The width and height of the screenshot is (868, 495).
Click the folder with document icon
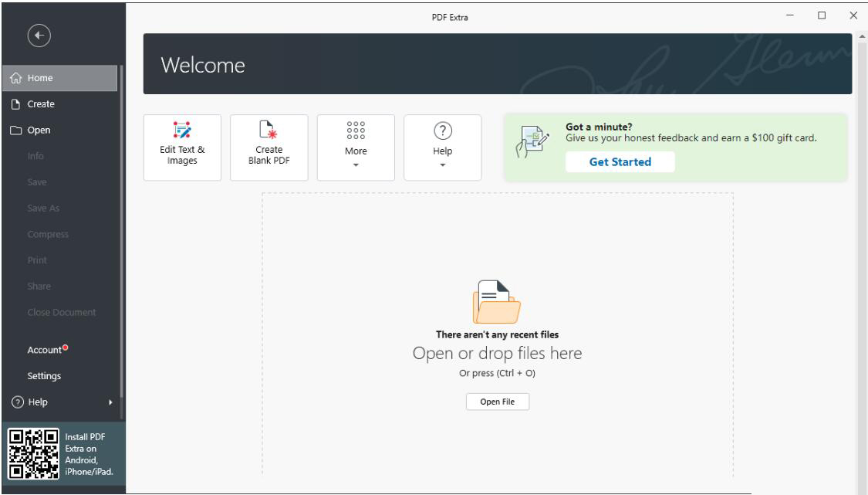pyautogui.click(x=497, y=301)
